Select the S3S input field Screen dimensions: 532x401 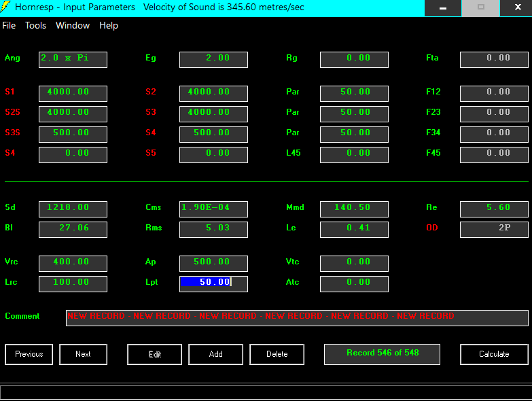[73, 135]
